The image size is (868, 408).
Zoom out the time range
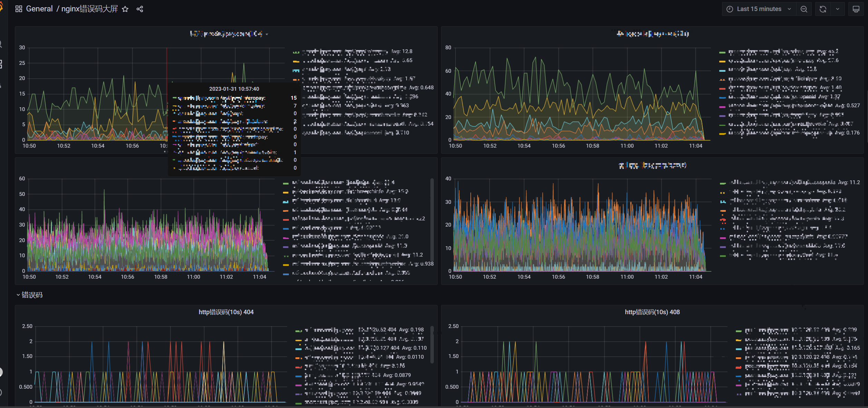pos(804,9)
